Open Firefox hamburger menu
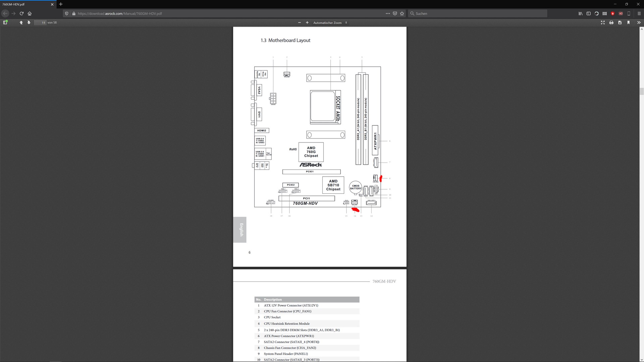This screenshot has width=644, height=362. (x=639, y=13)
